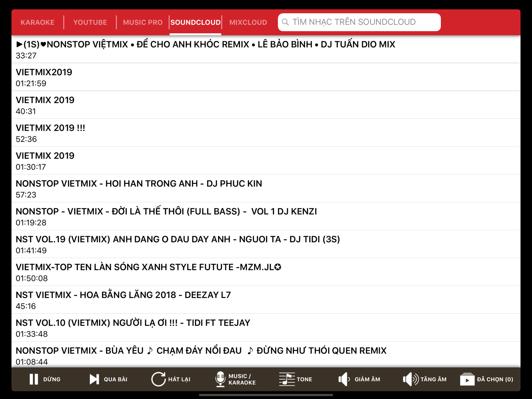Play ĐỜI LÀ THẾ THÔI VOL 1 DJ KENZI
The image size is (532, 399).
pos(266,216)
